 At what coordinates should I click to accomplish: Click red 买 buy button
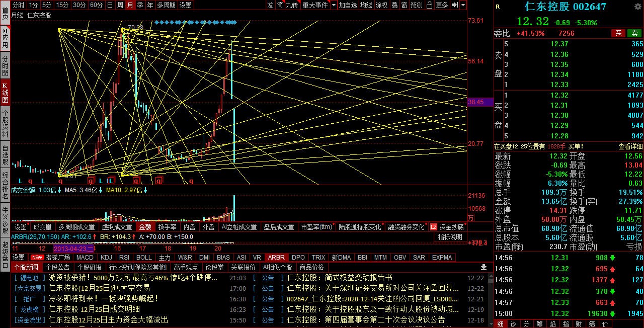tap(618, 33)
